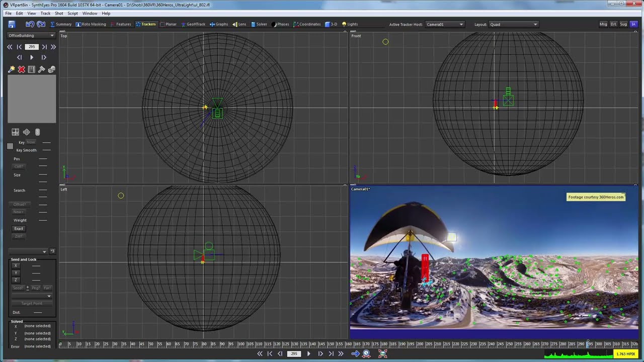Screen dimensions: 644x362
Task: Click the fit-to-view icon in bottom bar
Action: (x=382, y=353)
